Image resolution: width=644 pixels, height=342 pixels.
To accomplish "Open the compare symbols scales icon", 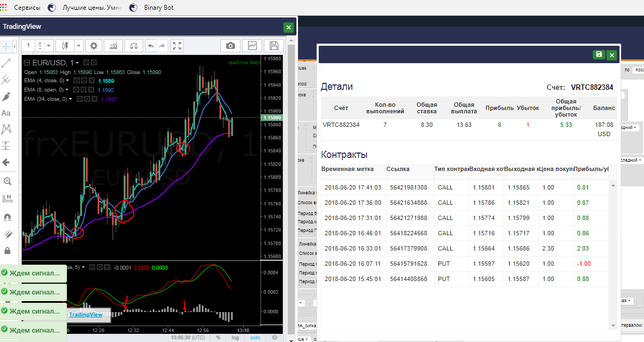I will click(133, 46).
